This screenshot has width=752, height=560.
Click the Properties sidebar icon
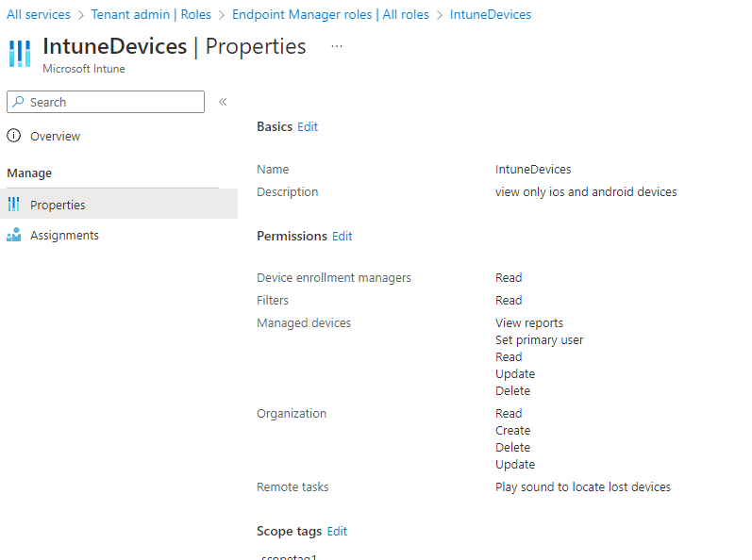[14, 205]
